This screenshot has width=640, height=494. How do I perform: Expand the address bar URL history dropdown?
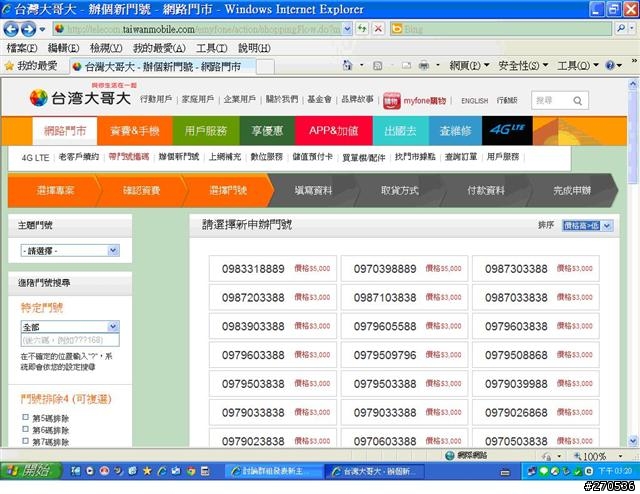347,29
